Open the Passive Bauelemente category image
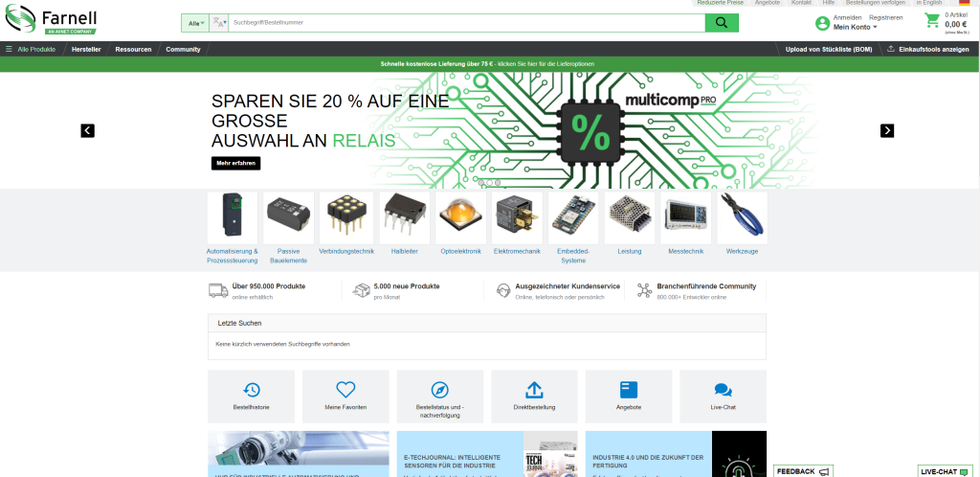The height and width of the screenshot is (477, 980). coord(289,217)
